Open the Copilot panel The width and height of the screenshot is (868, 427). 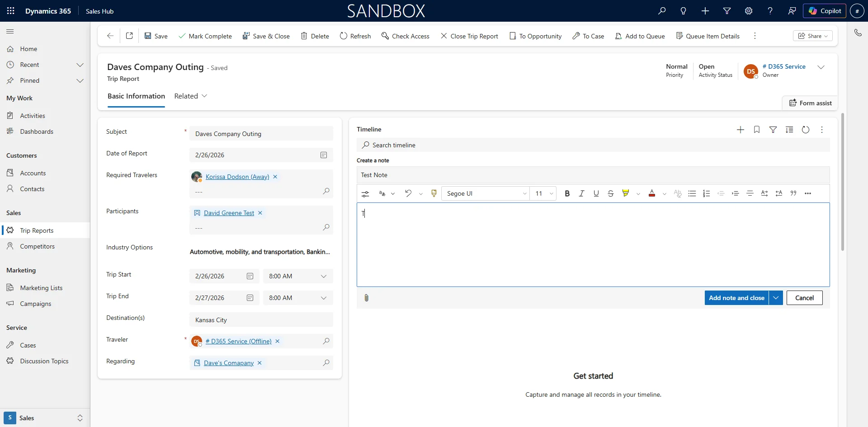pyautogui.click(x=825, y=10)
